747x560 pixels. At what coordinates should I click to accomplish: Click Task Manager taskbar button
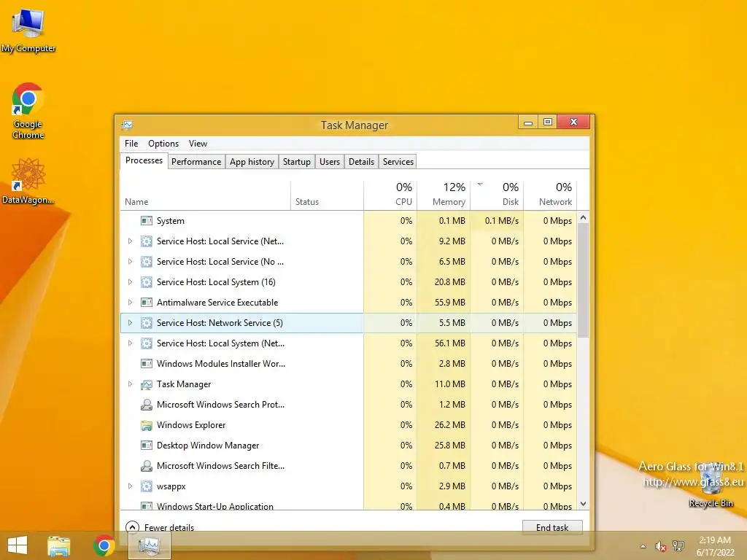coord(149,545)
